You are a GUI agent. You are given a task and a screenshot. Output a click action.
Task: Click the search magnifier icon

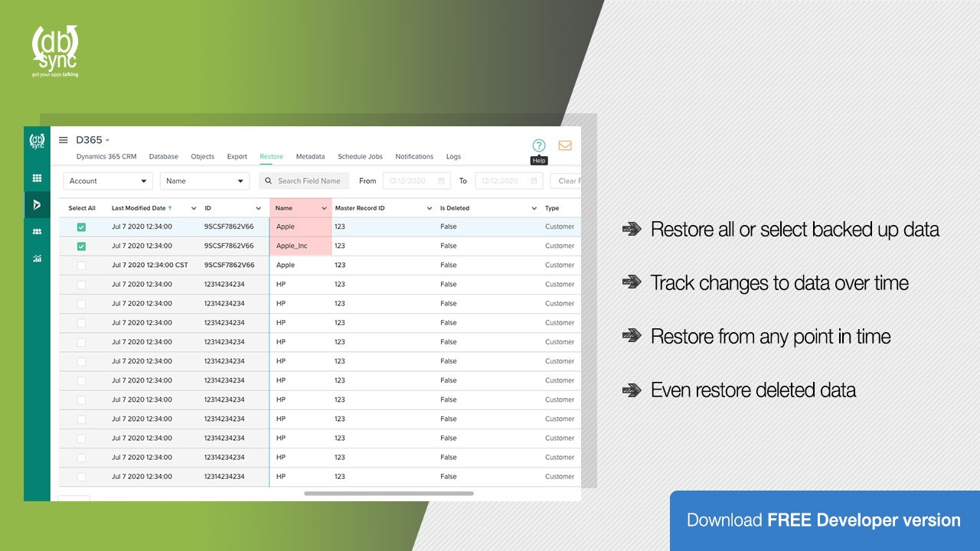[x=269, y=181]
